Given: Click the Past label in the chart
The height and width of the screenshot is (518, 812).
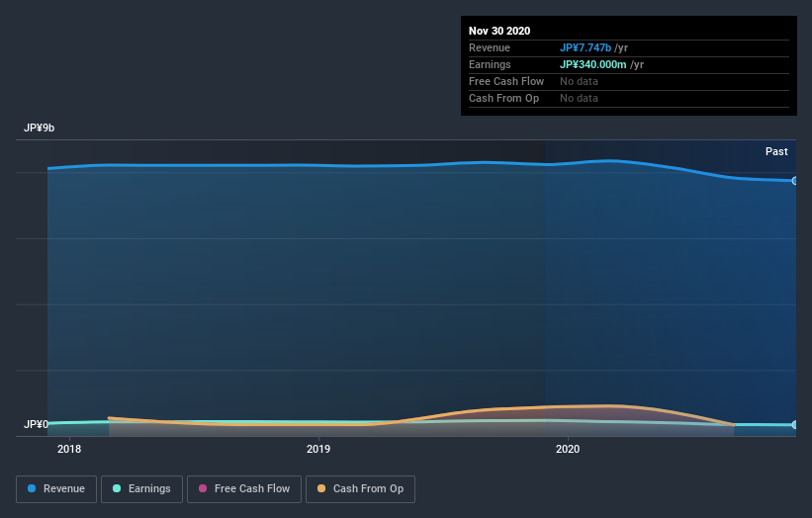Looking at the screenshot, I should click(x=776, y=151).
